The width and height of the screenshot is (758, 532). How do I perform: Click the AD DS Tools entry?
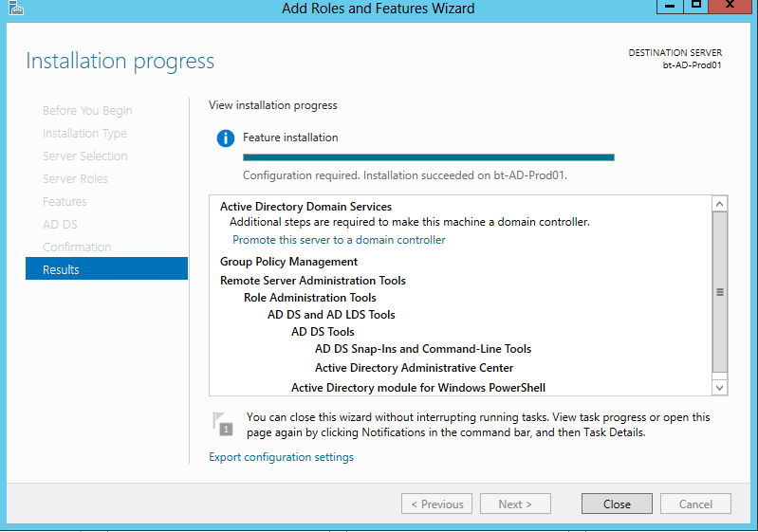323,332
